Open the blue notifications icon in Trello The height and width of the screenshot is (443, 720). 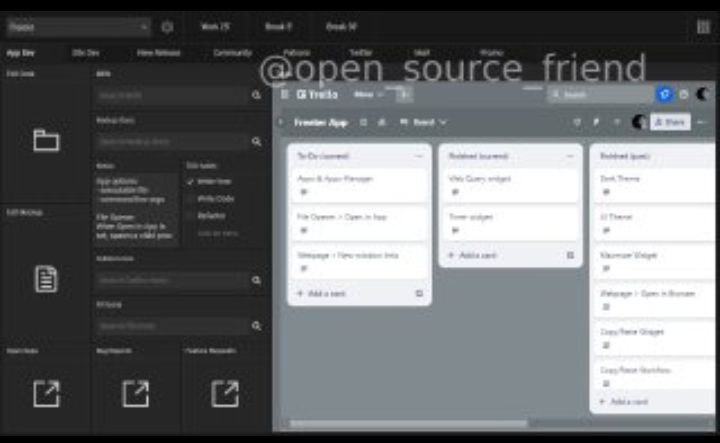664,95
